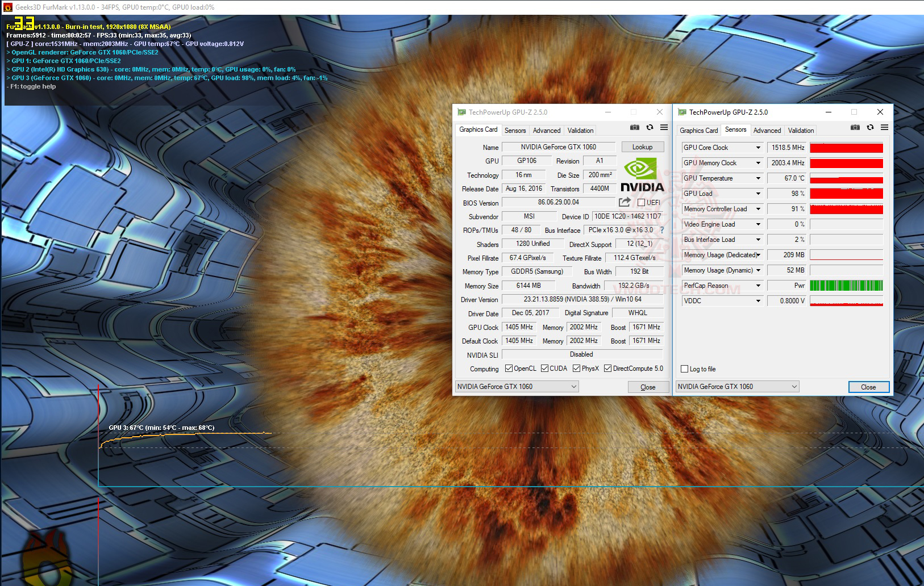Click the Memory Type field GDDR5 (Samsung)
924x586 pixels.
536,271
